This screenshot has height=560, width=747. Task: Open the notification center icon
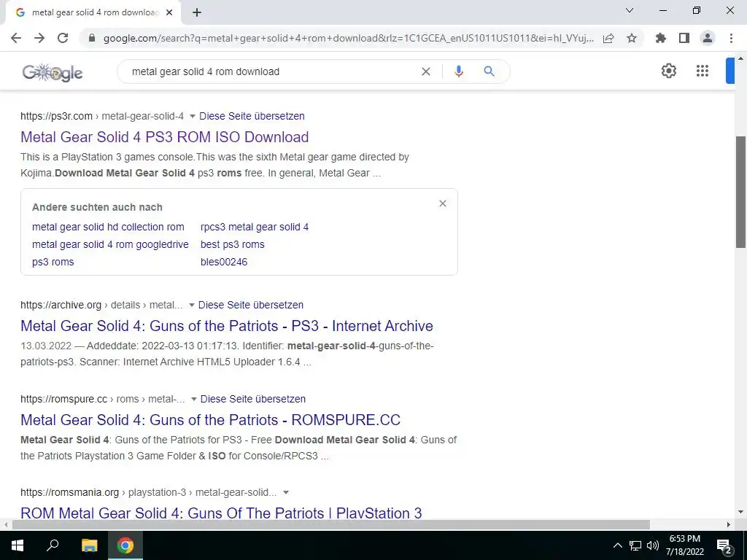click(x=724, y=545)
